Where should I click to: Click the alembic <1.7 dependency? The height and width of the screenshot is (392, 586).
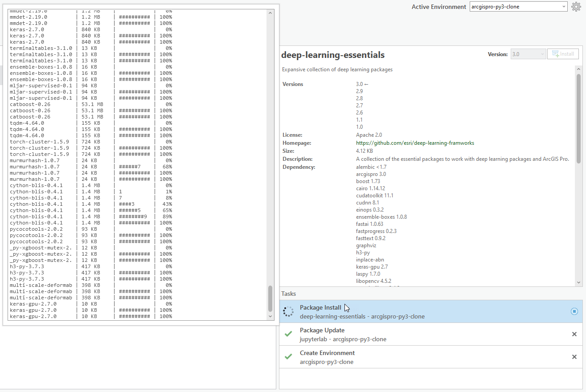coord(371,167)
